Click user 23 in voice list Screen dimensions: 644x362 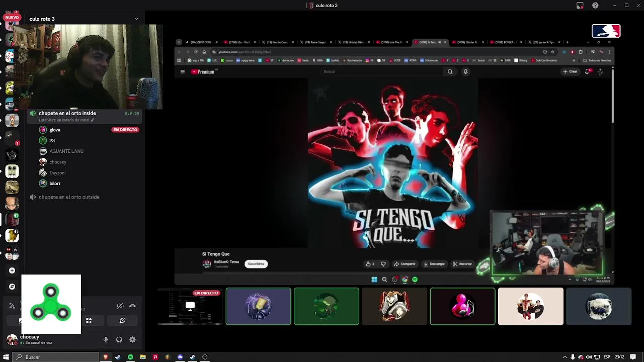tap(52, 141)
